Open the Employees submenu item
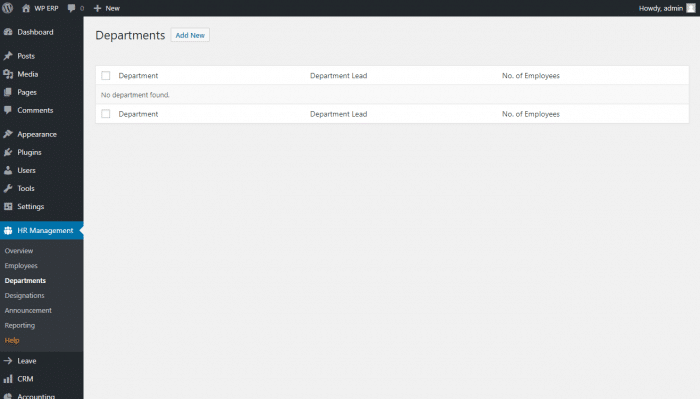This screenshot has height=399, width=700. pos(21,266)
